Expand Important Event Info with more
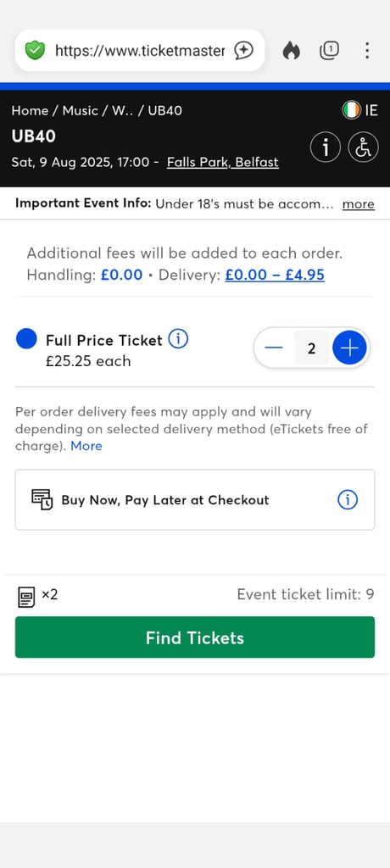390x868 pixels. point(359,204)
